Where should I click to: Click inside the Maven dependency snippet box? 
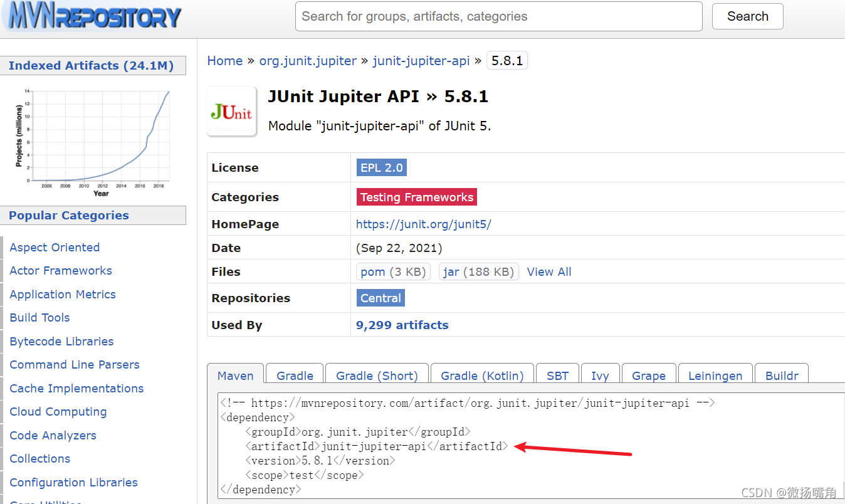click(x=531, y=446)
